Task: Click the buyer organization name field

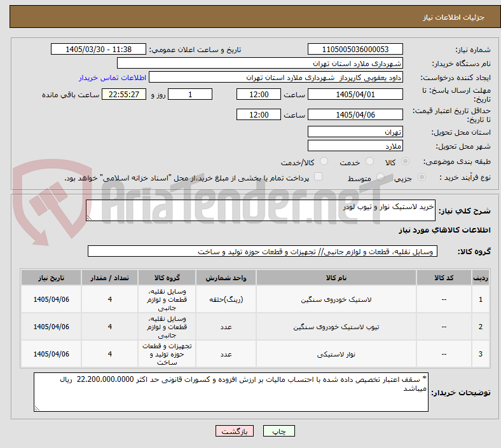Action: [x=260, y=63]
